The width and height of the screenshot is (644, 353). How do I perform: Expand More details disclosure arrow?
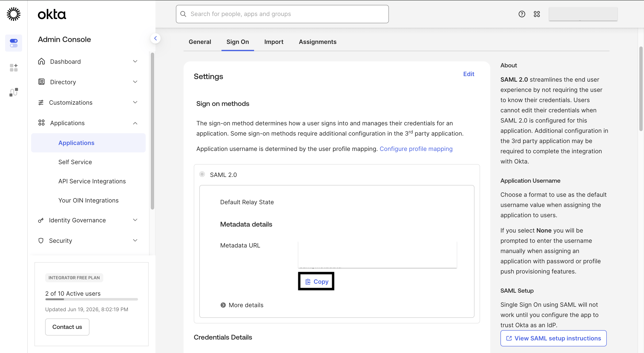(223, 305)
